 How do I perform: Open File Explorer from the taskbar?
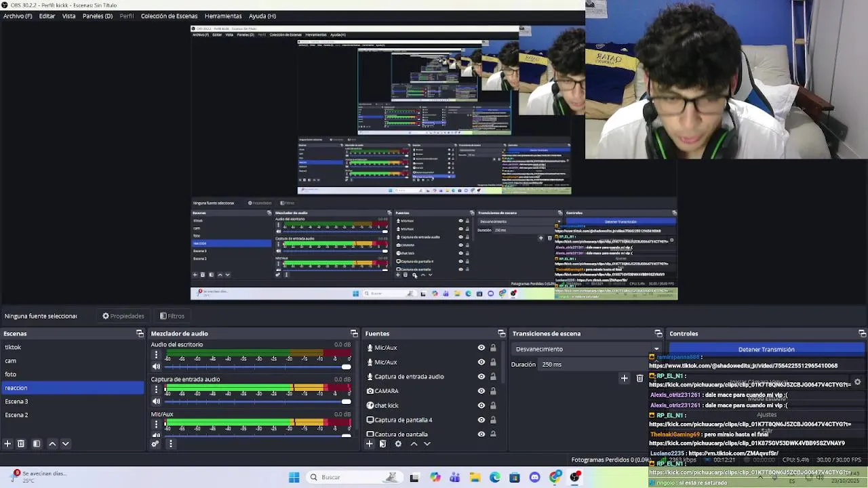pyautogui.click(x=475, y=477)
